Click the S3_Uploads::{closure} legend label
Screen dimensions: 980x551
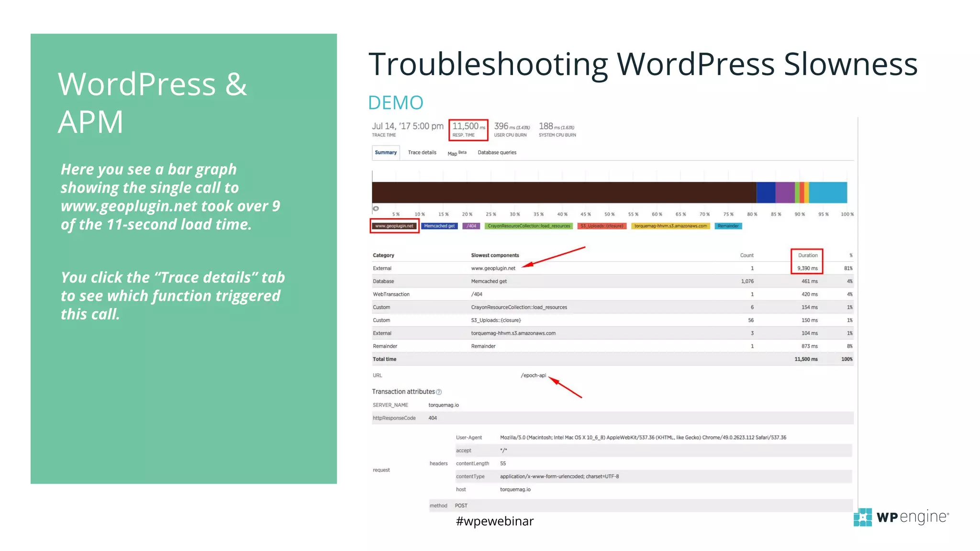pyautogui.click(x=602, y=226)
